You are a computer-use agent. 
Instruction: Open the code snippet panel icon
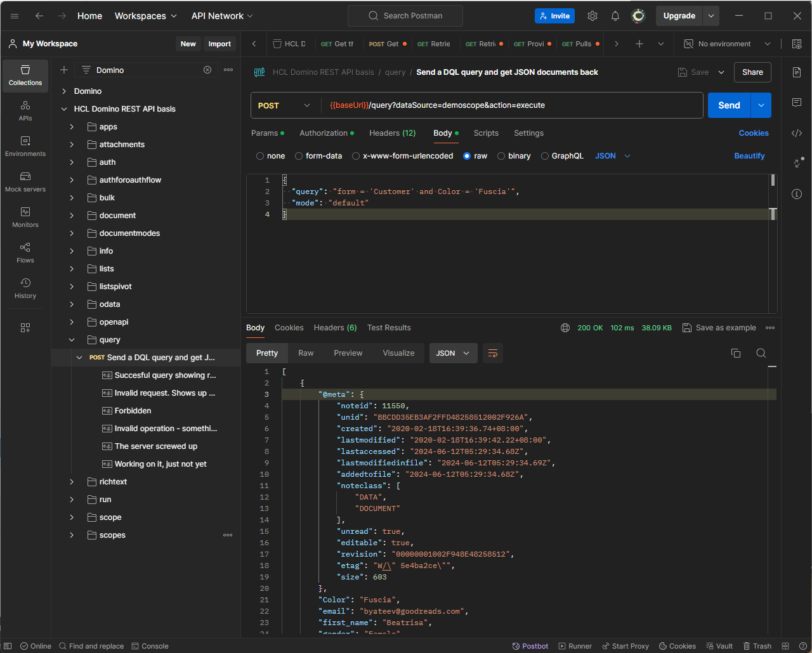(x=797, y=133)
